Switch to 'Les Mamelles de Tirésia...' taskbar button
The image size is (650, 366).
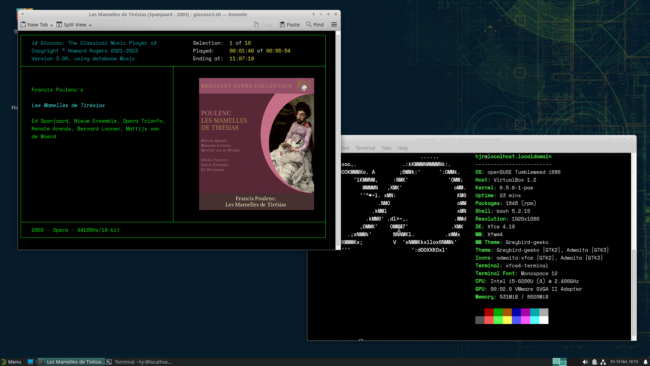(x=71, y=362)
